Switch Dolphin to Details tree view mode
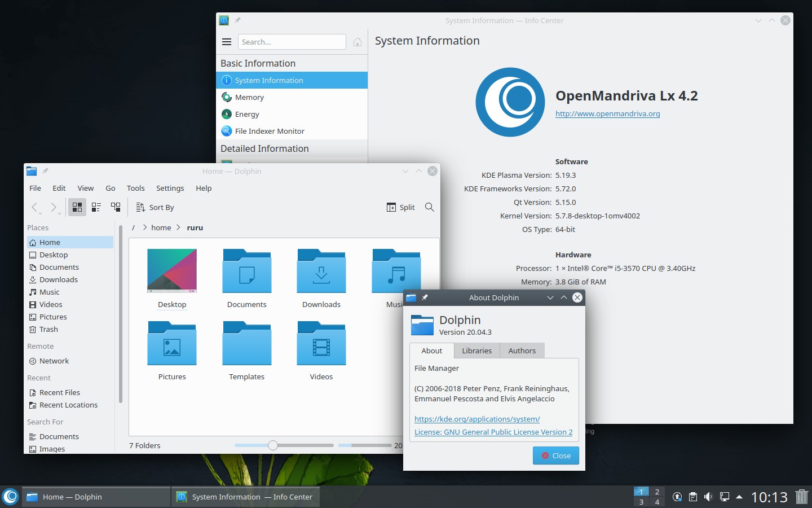 [116, 207]
